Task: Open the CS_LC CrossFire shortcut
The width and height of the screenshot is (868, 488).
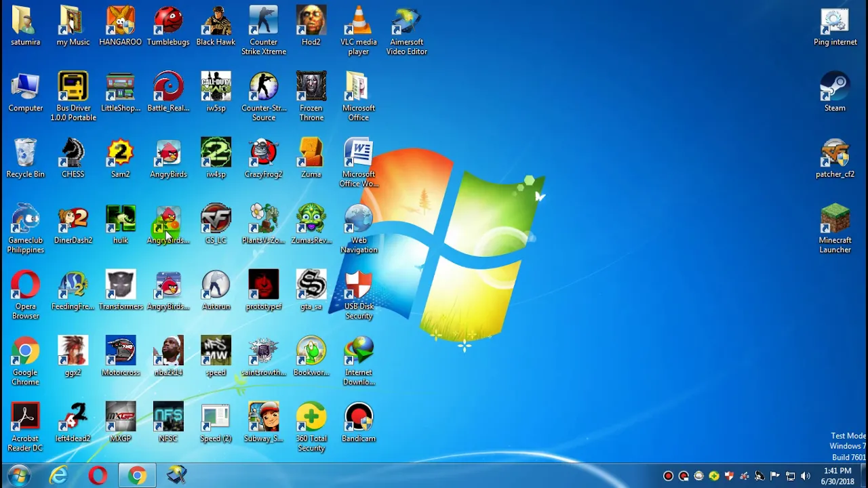Action: pyautogui.click(x=216, y=224)
